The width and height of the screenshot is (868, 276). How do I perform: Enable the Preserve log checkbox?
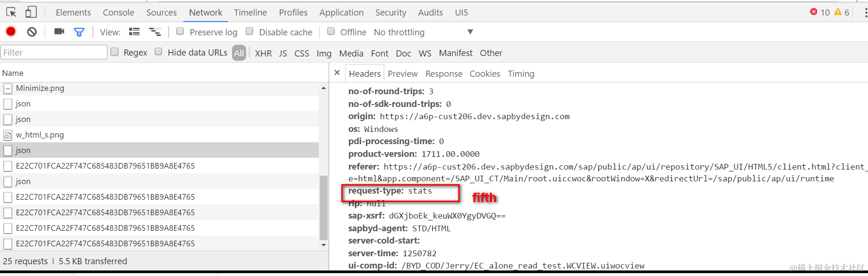(180, 31)
